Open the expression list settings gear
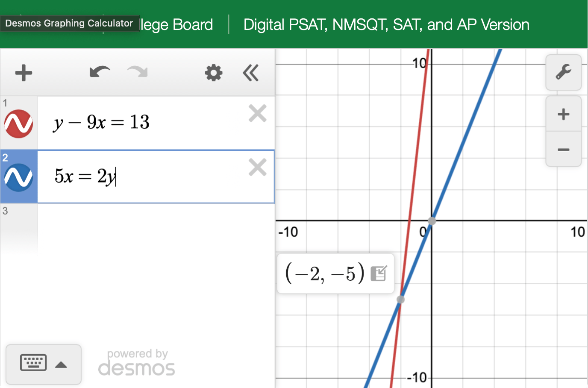The image size is (588, 388). (213, 72)
